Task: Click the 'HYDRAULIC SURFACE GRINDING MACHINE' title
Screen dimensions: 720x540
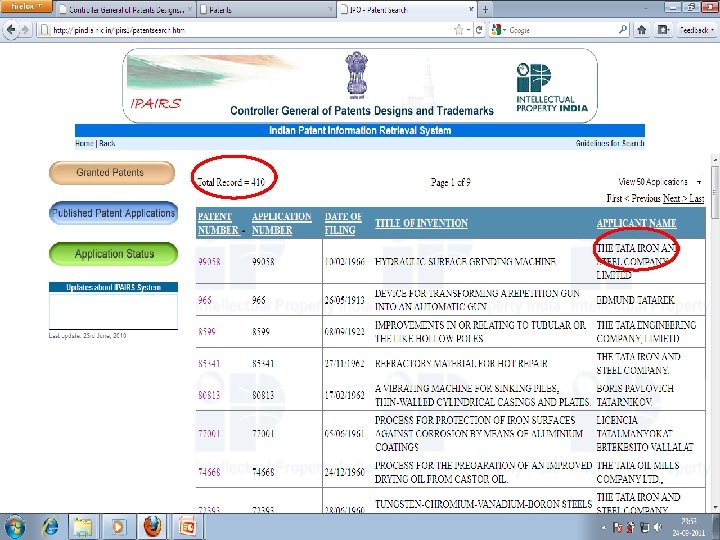Action: [x=465, y=262]
